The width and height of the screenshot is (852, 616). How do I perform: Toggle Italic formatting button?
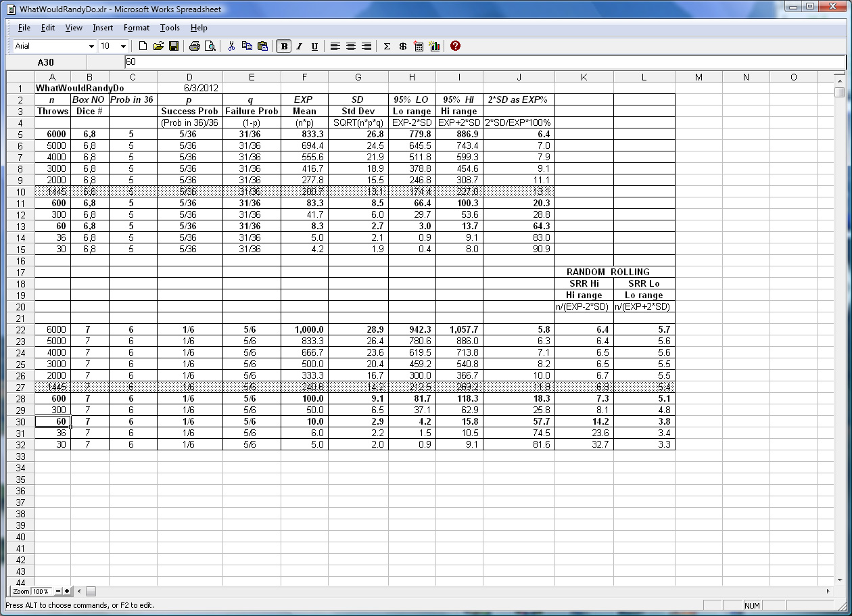click(x=299, y=46)
